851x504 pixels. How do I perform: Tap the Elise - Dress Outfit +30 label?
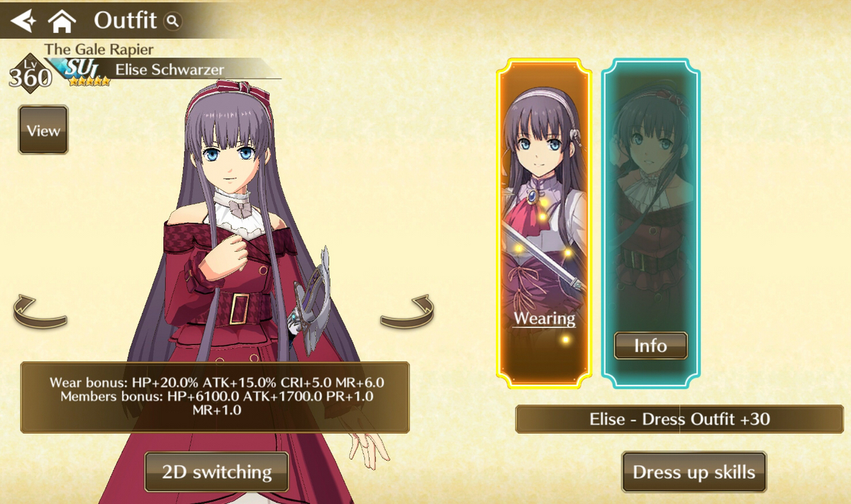coord(679,419)
